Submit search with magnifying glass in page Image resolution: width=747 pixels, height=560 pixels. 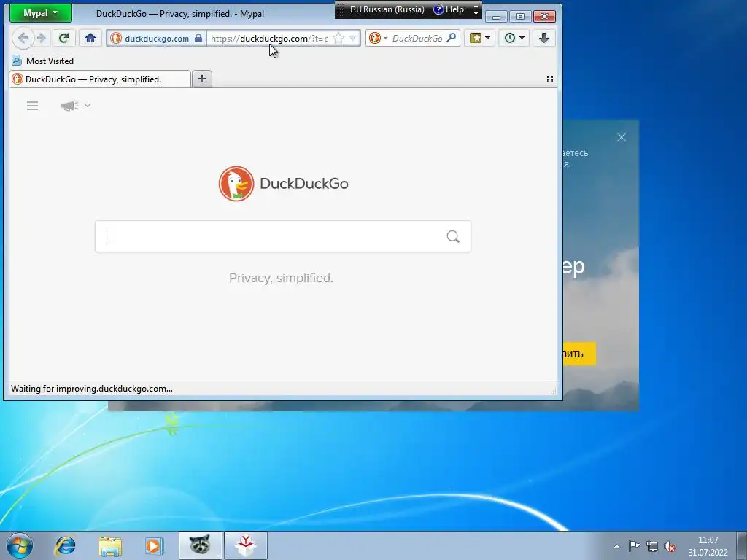pyautogui.click(x=453, y=236)
